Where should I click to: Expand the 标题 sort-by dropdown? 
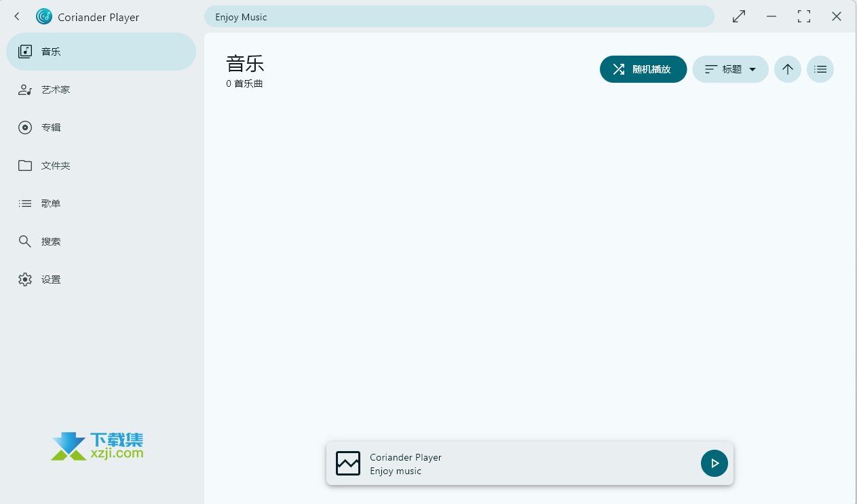click(x=730, y=69)
